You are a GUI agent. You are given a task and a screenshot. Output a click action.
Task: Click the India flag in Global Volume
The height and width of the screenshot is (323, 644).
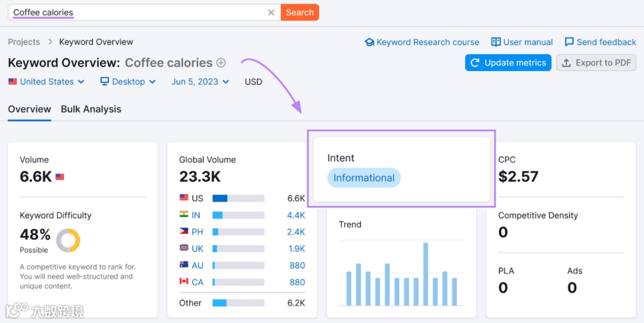coord(184,215)
